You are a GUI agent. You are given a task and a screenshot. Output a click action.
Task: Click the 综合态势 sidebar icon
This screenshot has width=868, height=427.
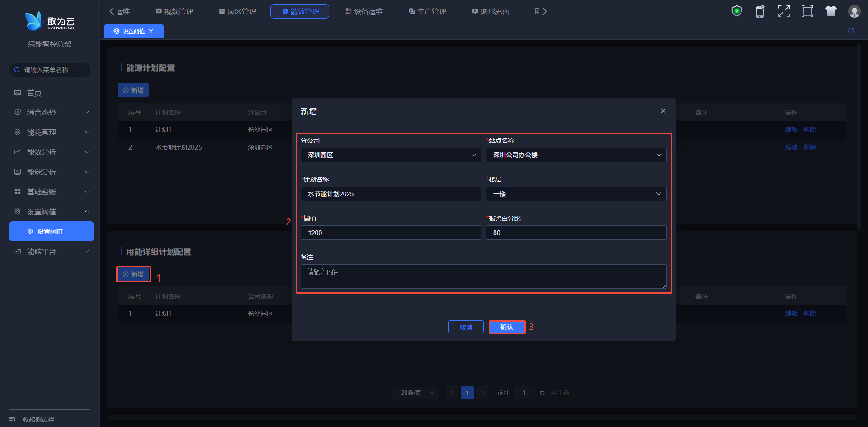click(18, 112)
